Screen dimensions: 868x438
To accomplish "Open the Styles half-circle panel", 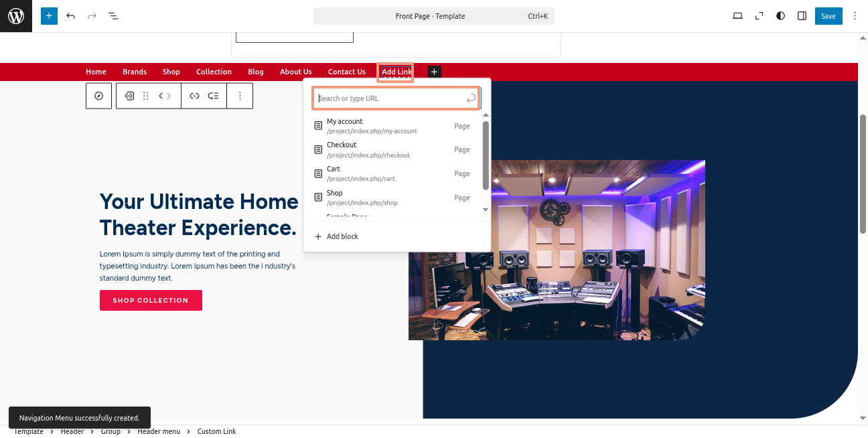I will (780, 16).
